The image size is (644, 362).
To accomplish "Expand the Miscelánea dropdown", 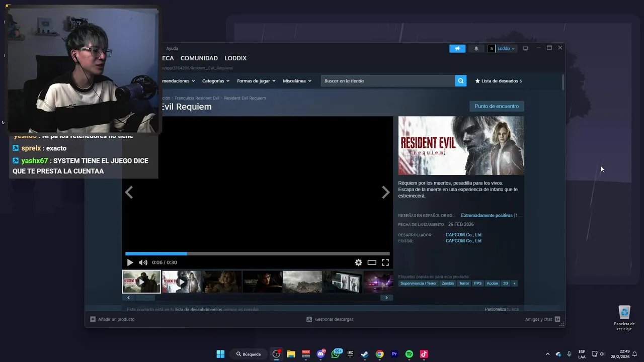I will pos(297,81).
